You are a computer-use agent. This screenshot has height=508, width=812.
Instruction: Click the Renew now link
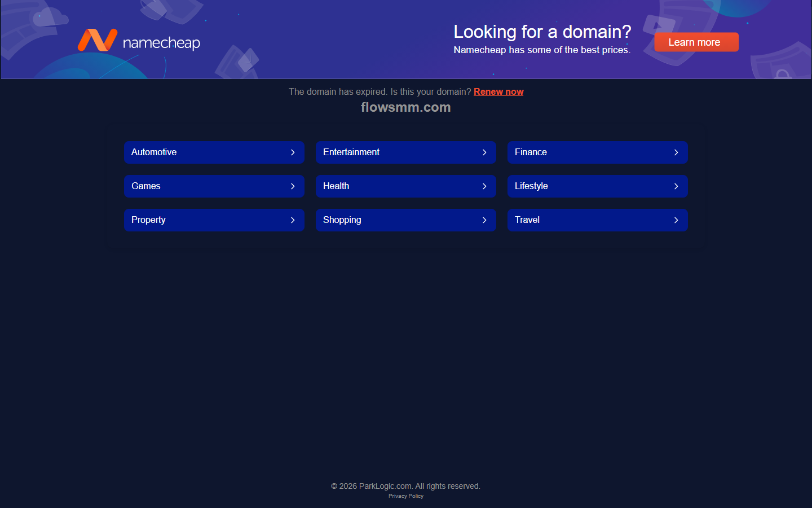pyautogui.click(x=498, y=91)
